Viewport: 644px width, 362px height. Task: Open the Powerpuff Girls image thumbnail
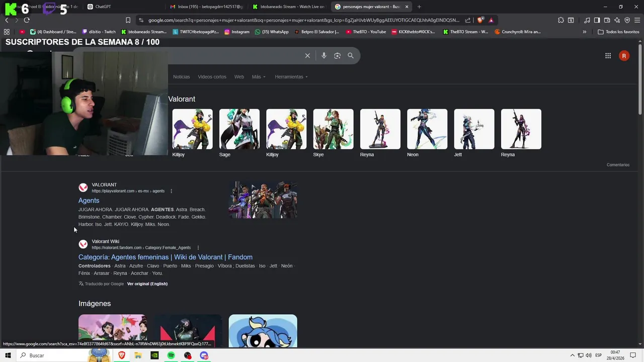pos(263,330)
